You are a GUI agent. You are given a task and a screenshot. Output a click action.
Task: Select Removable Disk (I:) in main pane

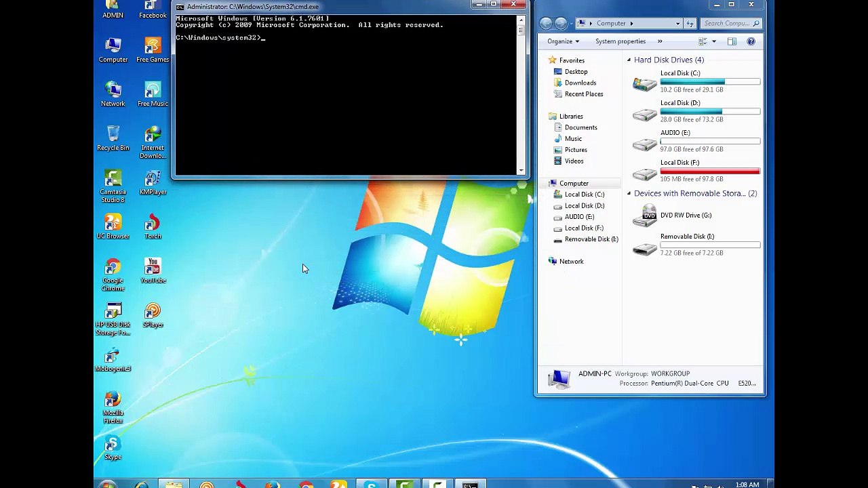click(696, 245)
